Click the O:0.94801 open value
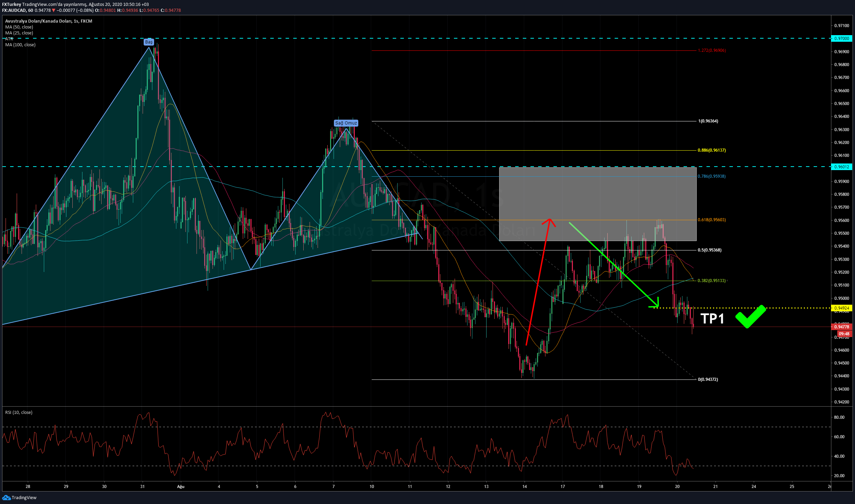The width and height of the screenshot is (855, 504). [x=105, y=10]
